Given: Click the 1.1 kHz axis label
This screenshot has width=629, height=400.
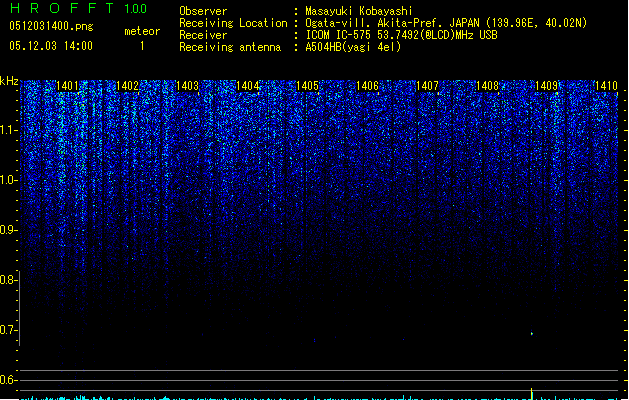Looking at the screenshot, I should [x=9, y=130].
